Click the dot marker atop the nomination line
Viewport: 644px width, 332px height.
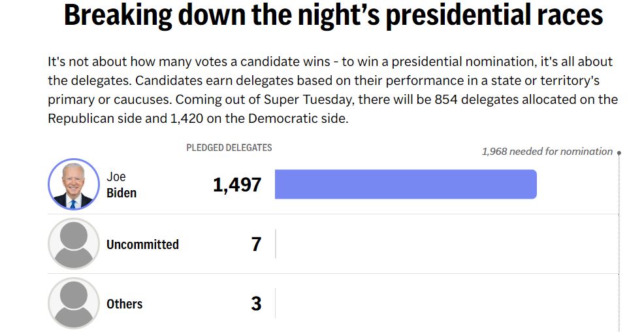619,153
